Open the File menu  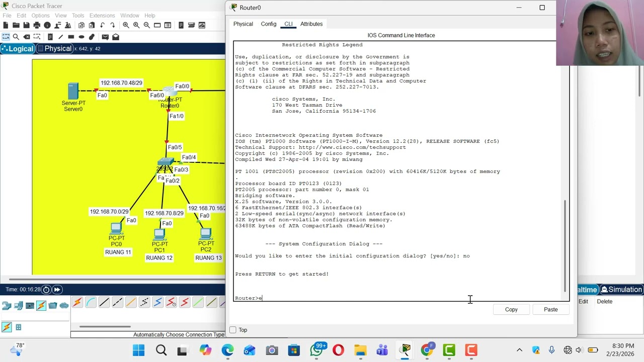[x=7, y=16]
